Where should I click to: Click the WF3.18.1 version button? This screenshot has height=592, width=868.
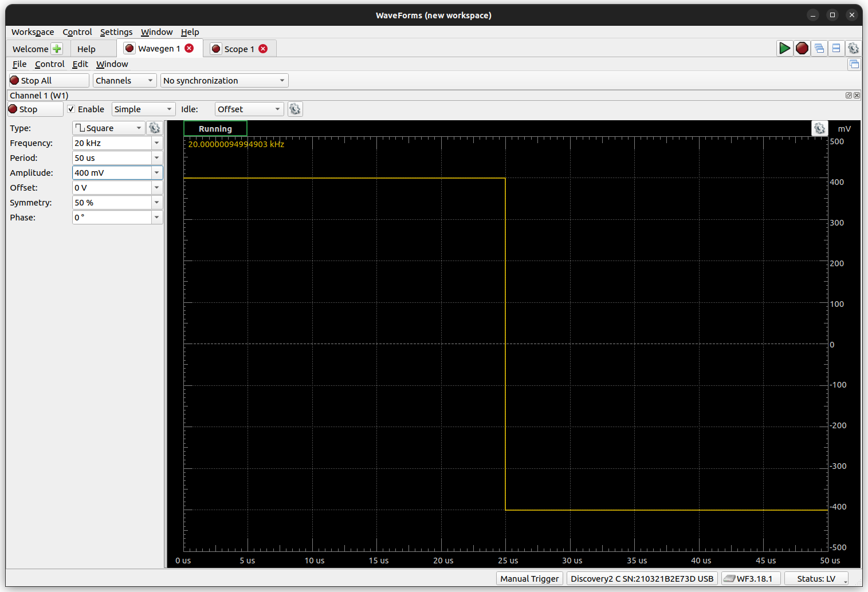coord(751,579)
